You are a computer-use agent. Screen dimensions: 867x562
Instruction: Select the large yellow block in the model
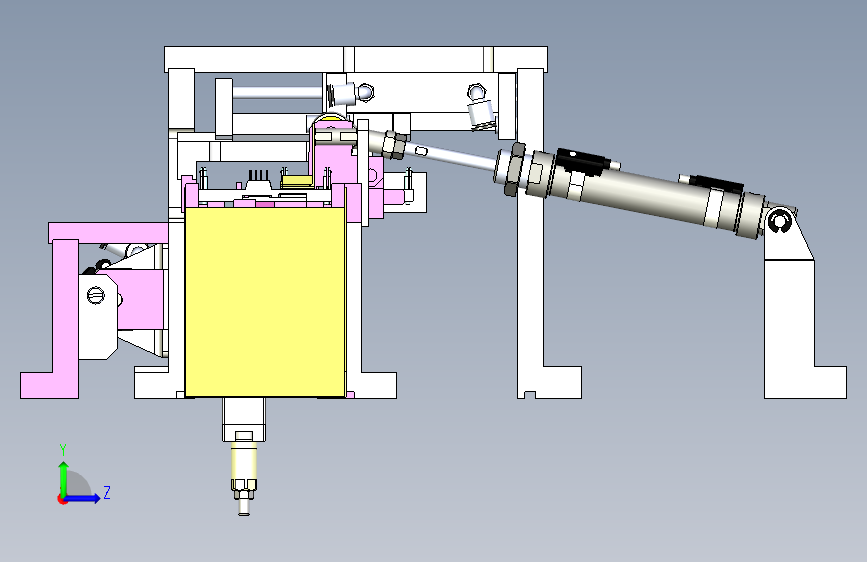coord(265,302)
